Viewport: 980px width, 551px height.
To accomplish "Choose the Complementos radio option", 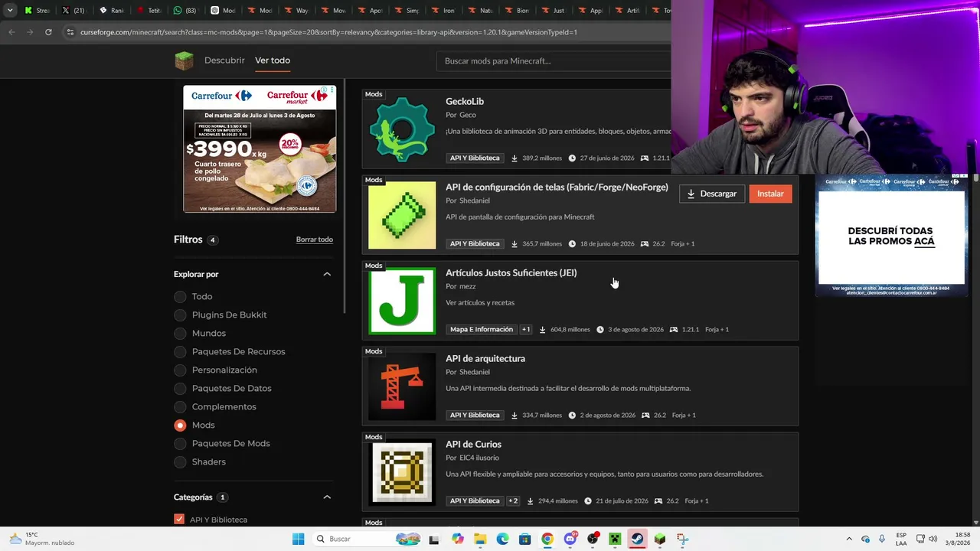I will pos(180,406).
